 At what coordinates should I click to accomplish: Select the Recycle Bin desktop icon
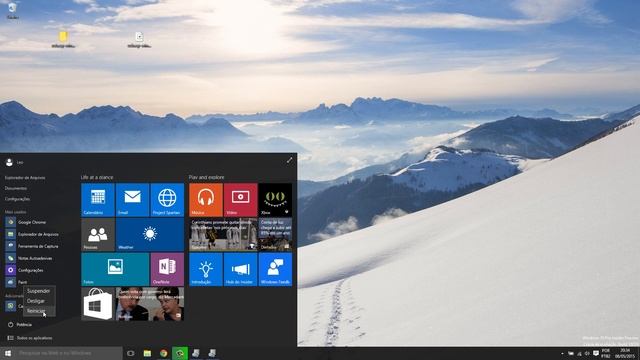pyautogui.click(x=12, y=11)
